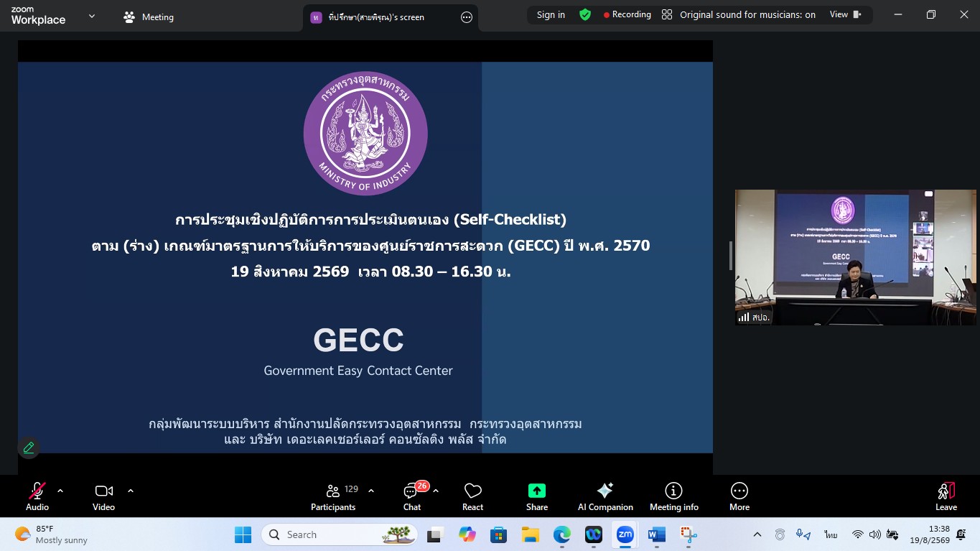The image size is (980, 551).
Task: Open the More options menu
Action: coord(739,496)
